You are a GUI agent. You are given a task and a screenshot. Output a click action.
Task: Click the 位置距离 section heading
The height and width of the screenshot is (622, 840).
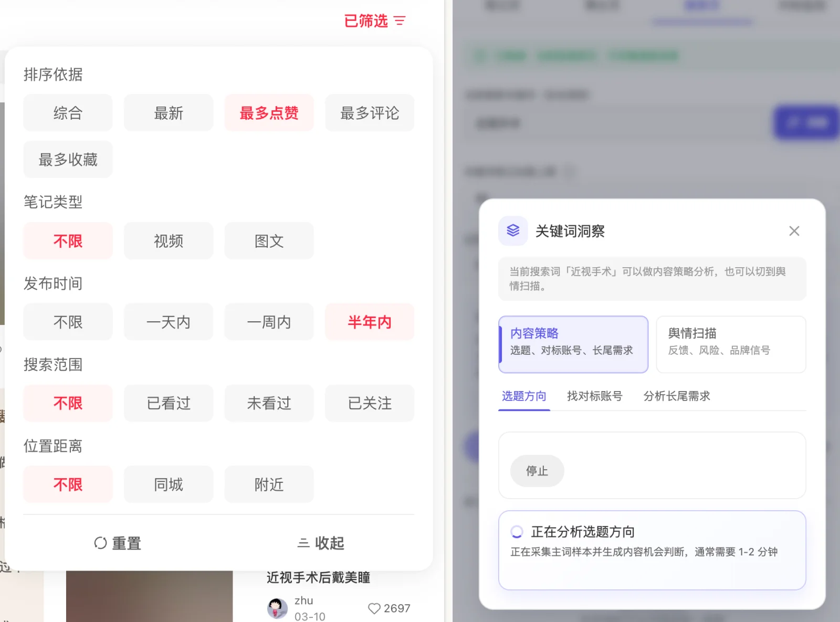coord(53,446)
